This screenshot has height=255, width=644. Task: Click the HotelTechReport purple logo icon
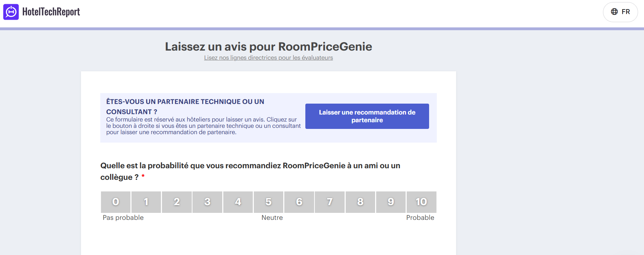pyautogui.click(x=11, y=12)
